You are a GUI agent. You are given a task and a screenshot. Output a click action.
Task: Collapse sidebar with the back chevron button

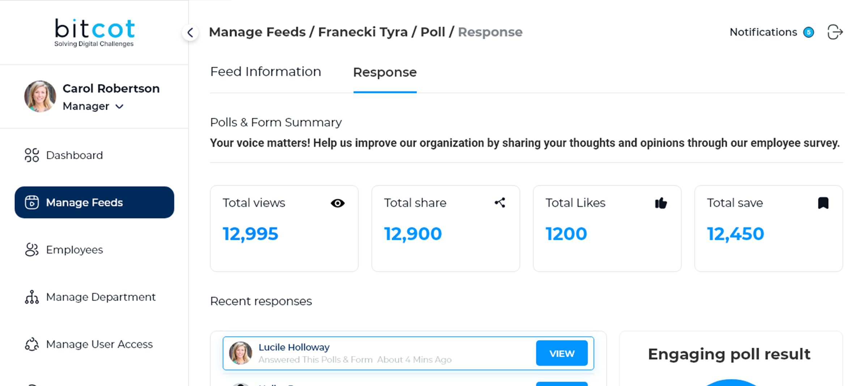click(190, 33)
